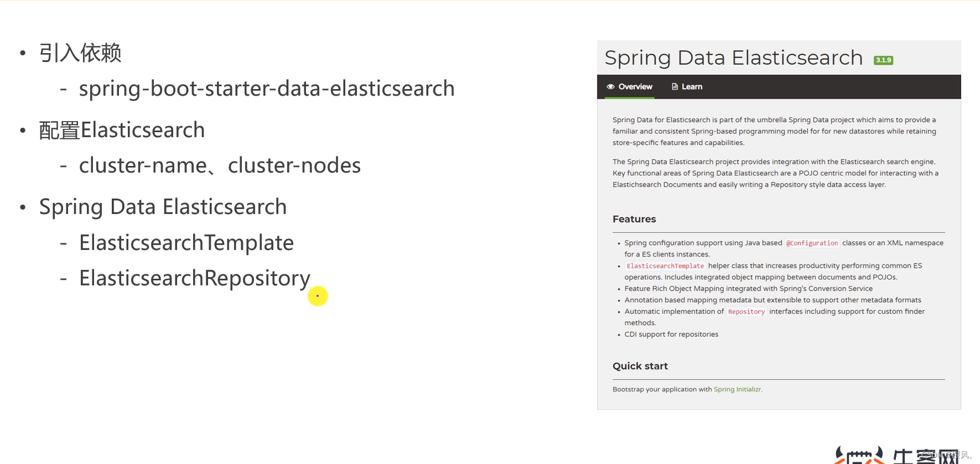Click the 配置Elasticsearch heading
980x464 pixels.
point(122,131)
